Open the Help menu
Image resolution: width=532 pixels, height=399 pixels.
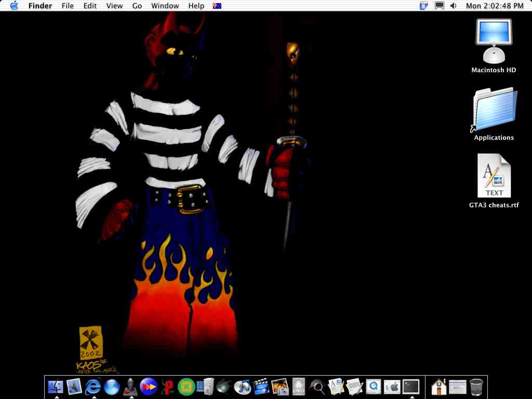tap(196, 6)
